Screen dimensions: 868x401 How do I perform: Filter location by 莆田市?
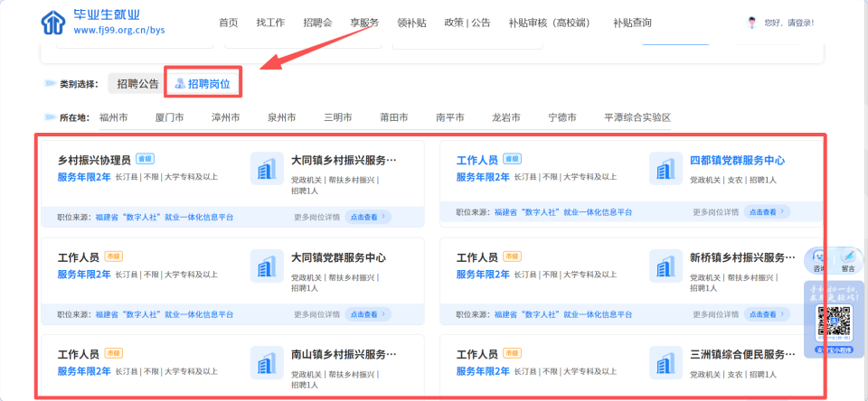coord(394,117)
